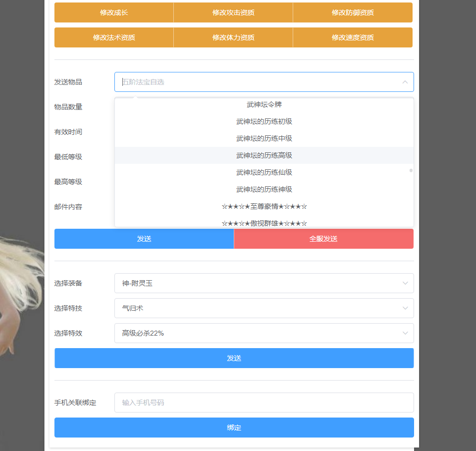Click the 输入手机号码 input field

coord(264,403)
